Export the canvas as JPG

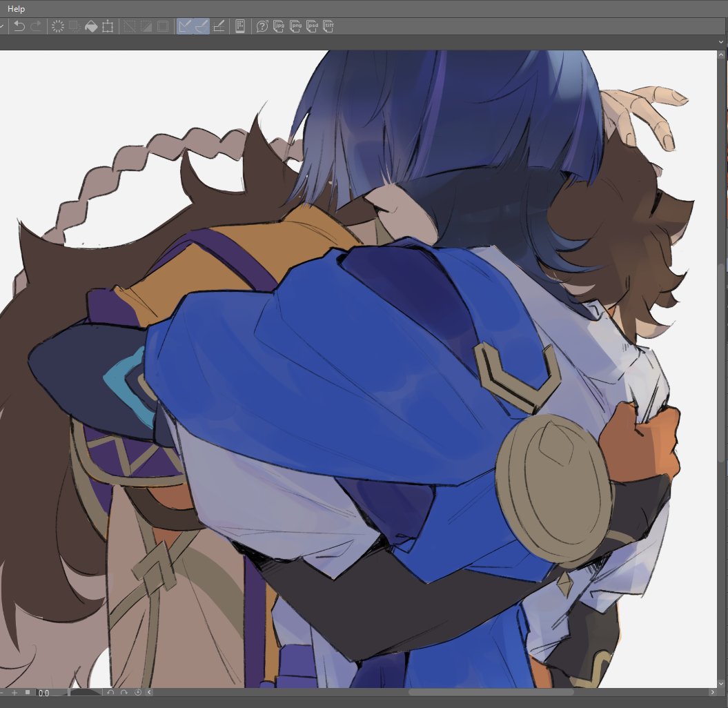(x=279, y=26)
